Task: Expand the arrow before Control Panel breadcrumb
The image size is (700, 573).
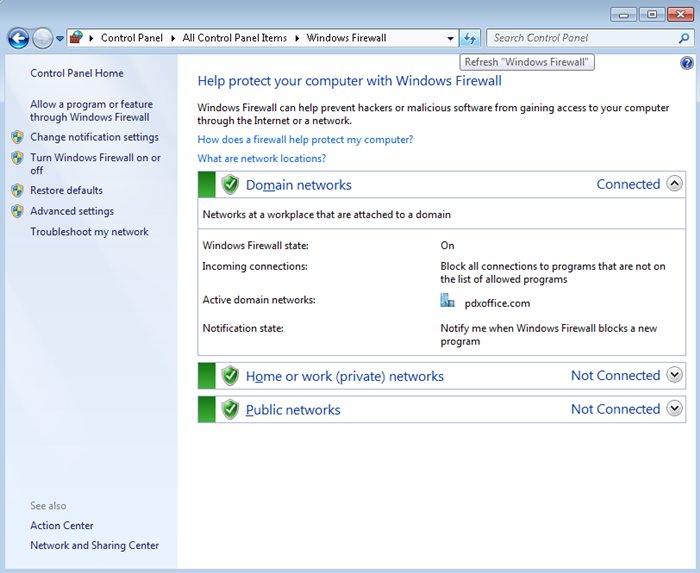Action: [x=91, y=38]
